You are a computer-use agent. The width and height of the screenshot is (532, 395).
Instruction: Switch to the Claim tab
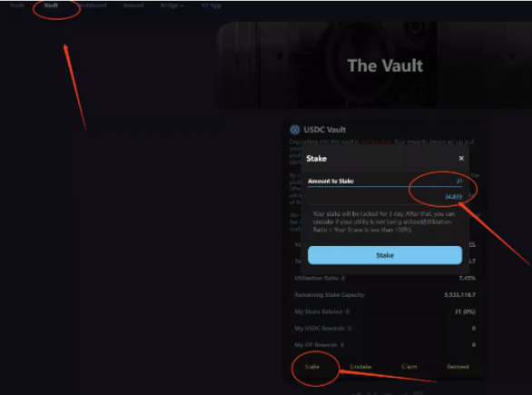(409, 367)
